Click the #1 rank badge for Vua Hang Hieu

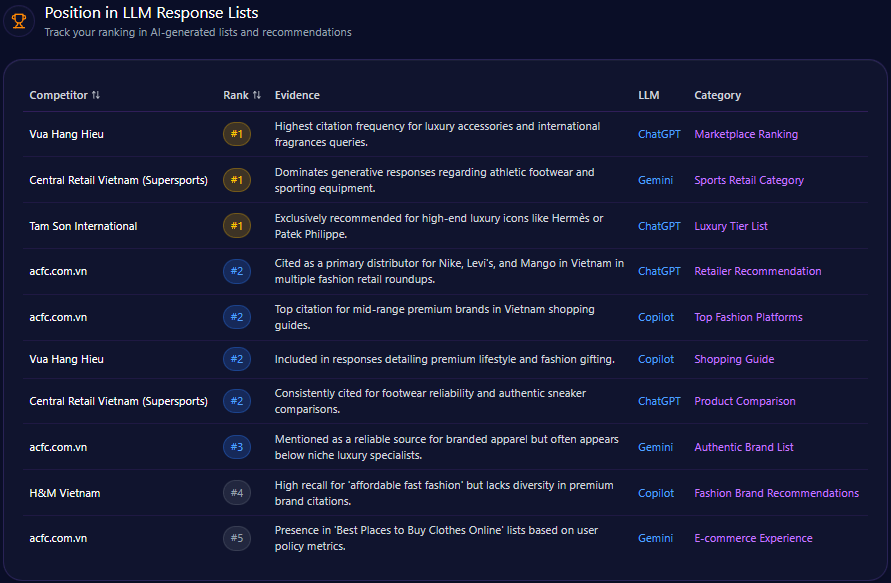tap(237, 134)
